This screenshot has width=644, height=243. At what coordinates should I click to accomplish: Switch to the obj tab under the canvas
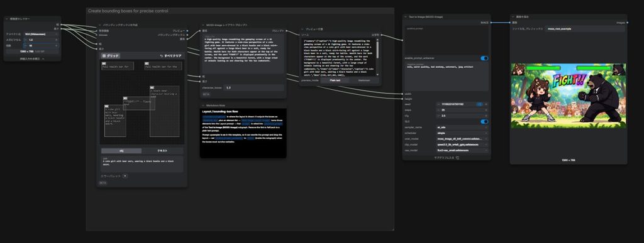(x=121, y=151)
